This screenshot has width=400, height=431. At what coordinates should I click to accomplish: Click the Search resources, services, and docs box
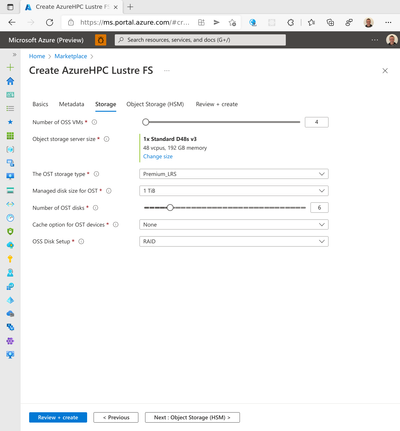click(200, 40)
